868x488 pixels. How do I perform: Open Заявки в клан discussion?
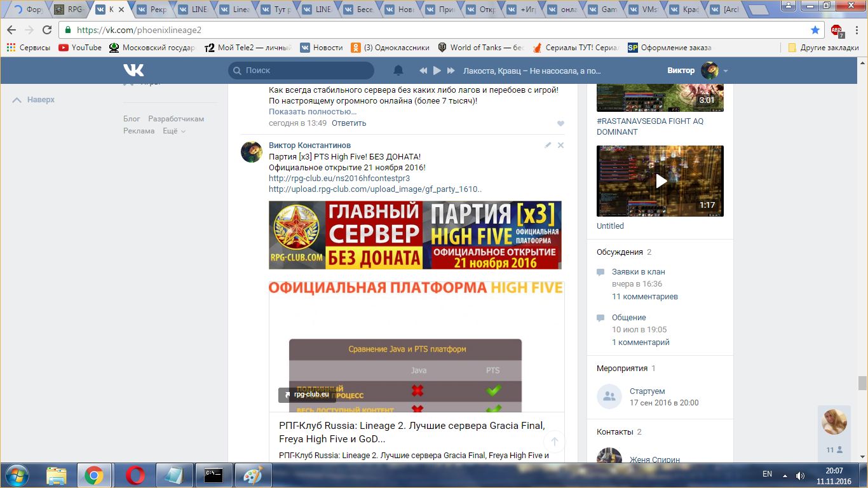[x=639, y=272]
